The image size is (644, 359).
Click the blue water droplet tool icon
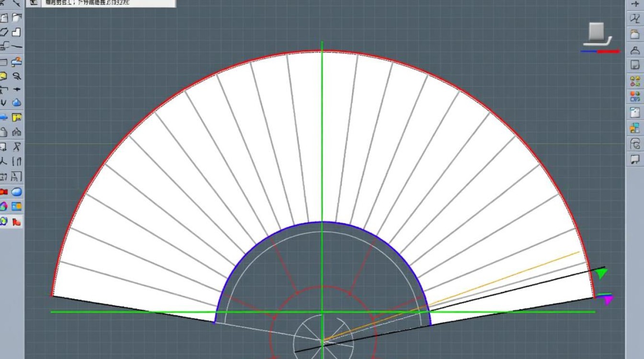(17, 102)
